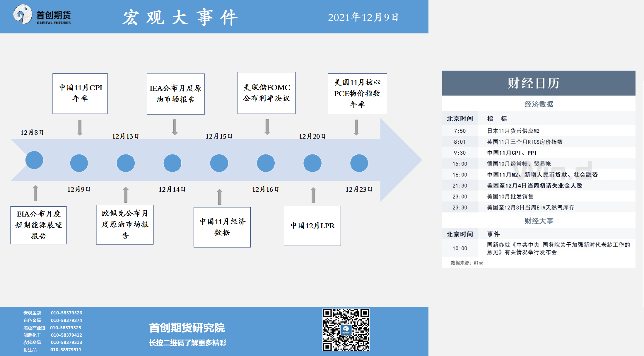Click the 德国10月经常帐、贸易帐 row
644x356 pixels.
pos(539,164)
